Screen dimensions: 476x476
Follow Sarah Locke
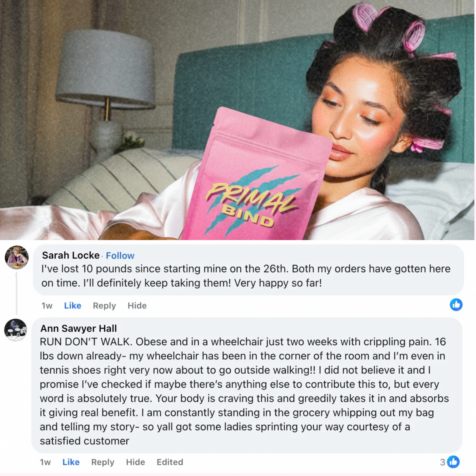(120, 256)
